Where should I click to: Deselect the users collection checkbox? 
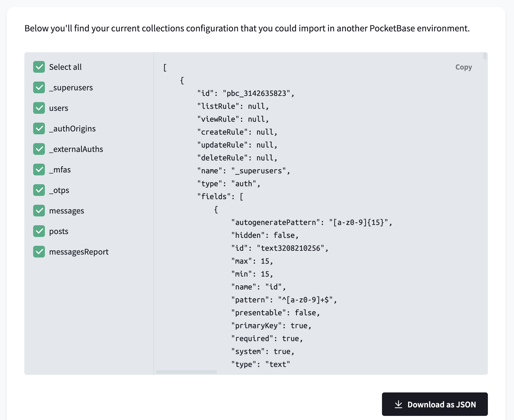point(39,108)
